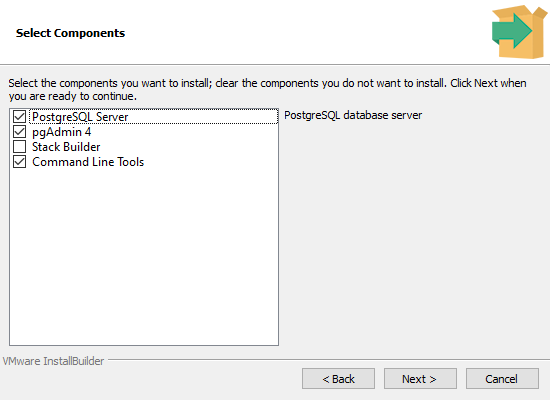Viewport: 550px width, 400px height.
Task: Click the footer separator line beside VMware InstallBuilder
Action: click(329, 359)
